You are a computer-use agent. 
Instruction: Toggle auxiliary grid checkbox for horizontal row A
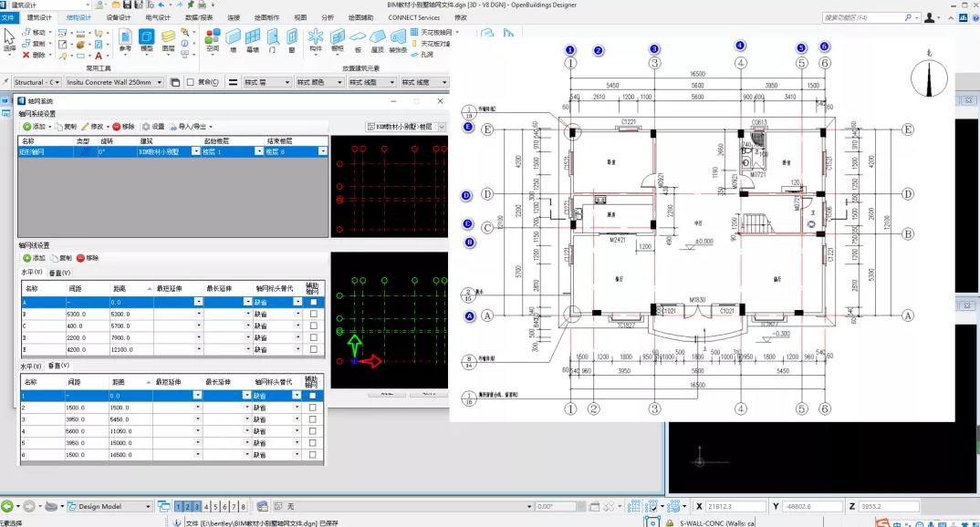[x=314, y=302]
